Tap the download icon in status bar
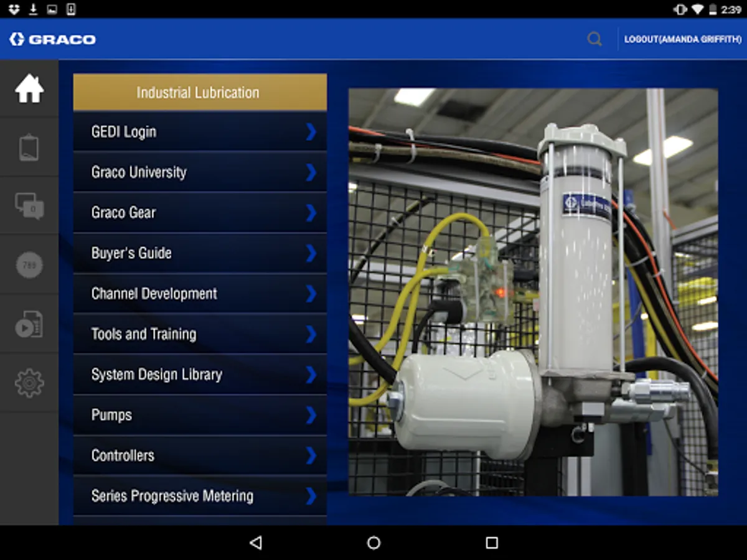The image size is (747, 560). [x=34, y=9]
